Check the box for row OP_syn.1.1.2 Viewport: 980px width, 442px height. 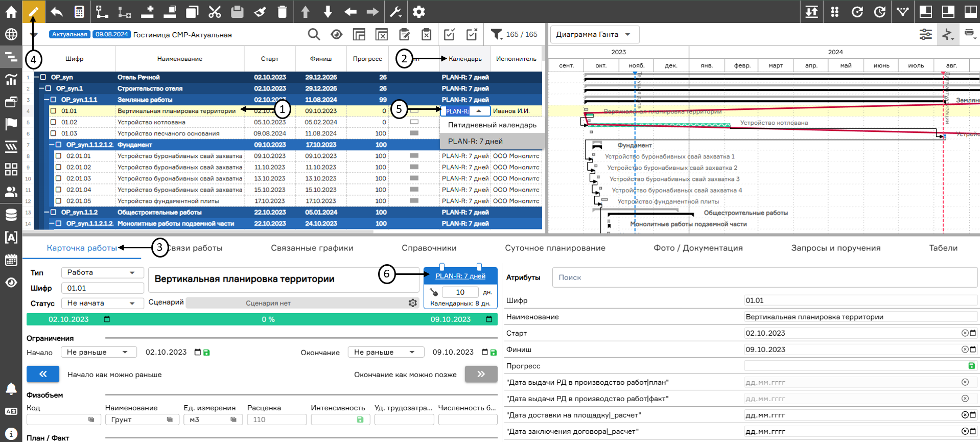[x=53, y=212]
